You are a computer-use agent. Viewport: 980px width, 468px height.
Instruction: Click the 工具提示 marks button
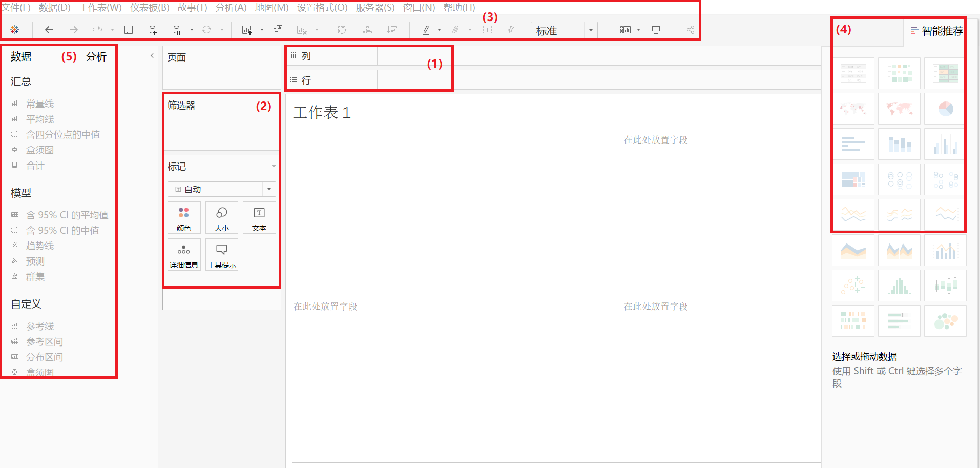[x=222, y=255]
